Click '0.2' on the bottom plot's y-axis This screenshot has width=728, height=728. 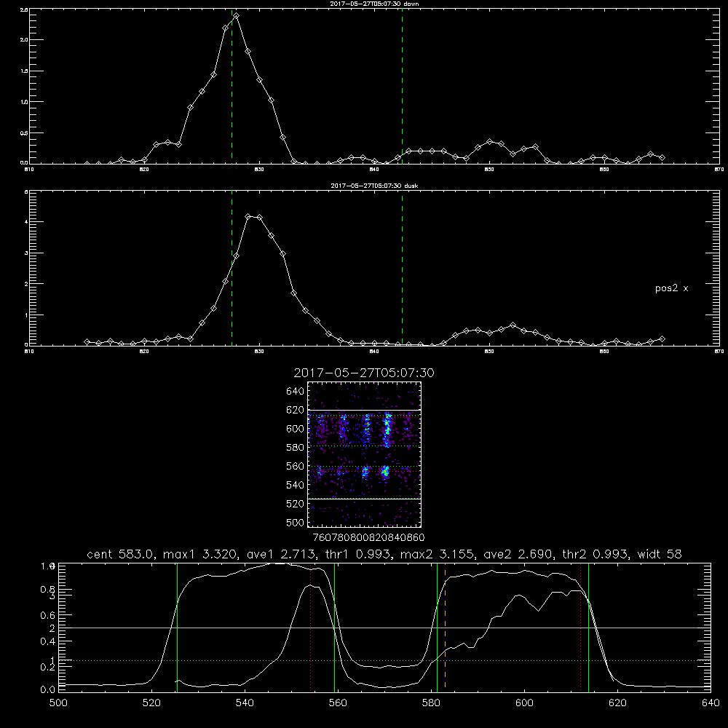point(48,667)
